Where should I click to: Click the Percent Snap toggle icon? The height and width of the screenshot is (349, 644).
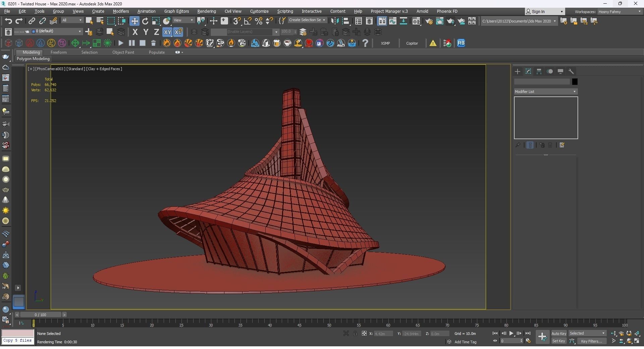tap(259, 21)
